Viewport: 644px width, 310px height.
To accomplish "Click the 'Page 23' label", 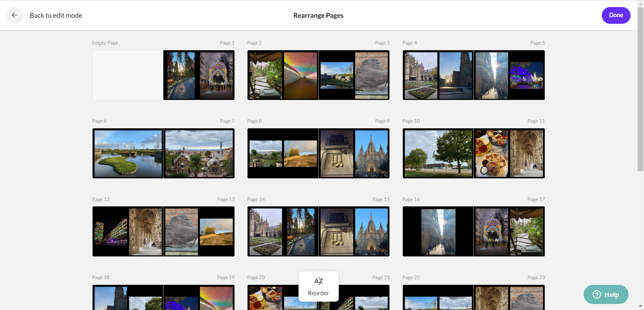I will (x=536, y=277).
